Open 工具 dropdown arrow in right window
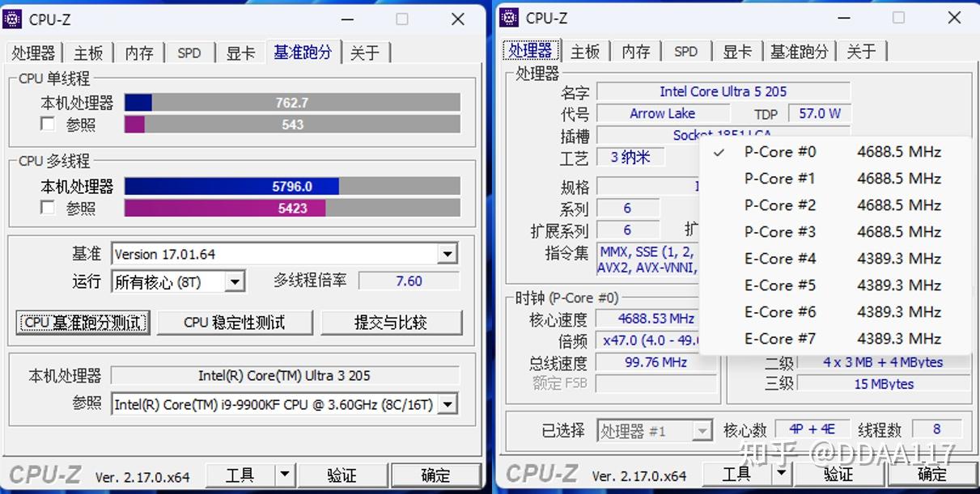This screenshot has height=494, width=980. [x=781, y=475]
